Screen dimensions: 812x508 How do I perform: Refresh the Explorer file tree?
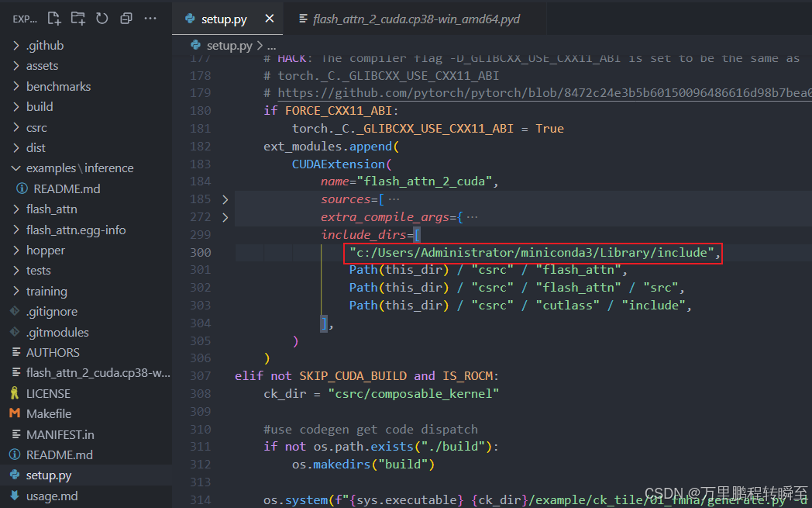tap(102, 19)
